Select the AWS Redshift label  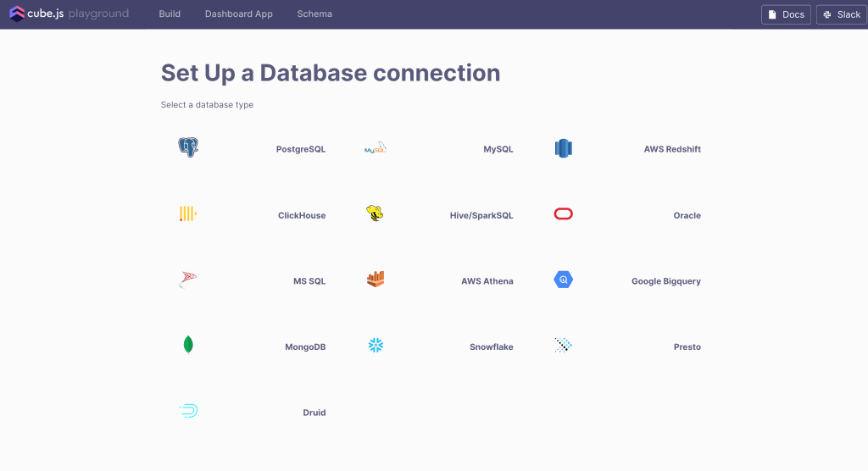pos(672,149)
